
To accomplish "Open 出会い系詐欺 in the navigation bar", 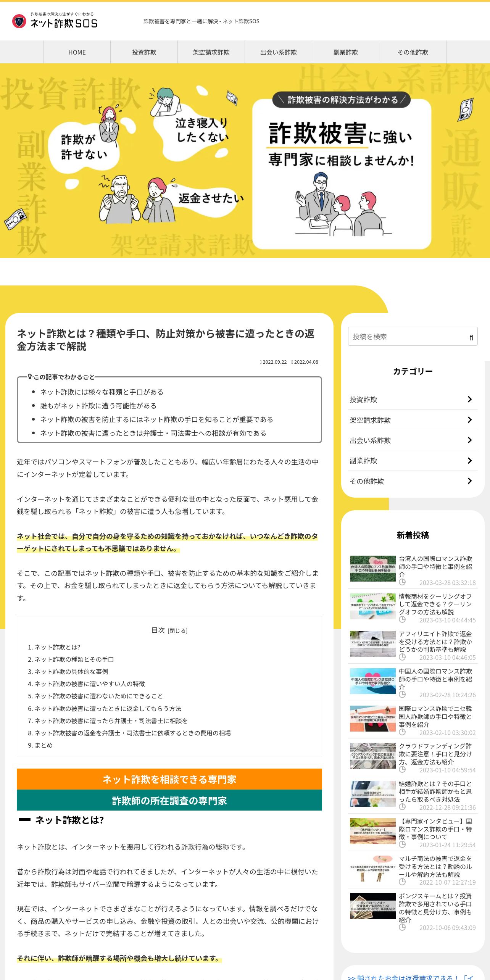I will 279,52.
